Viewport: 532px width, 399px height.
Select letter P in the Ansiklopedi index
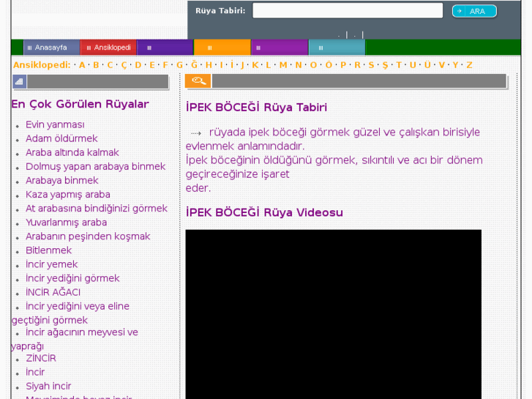343,65
